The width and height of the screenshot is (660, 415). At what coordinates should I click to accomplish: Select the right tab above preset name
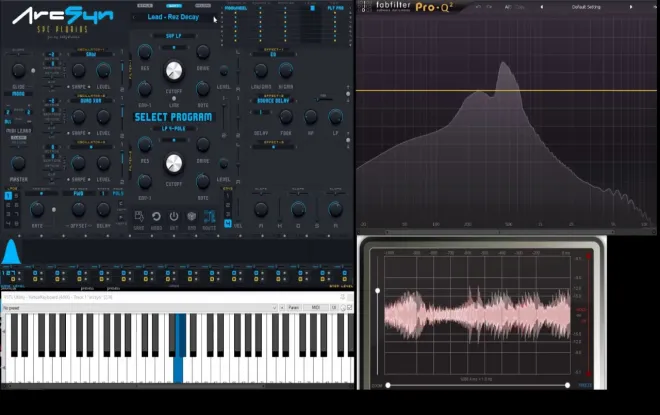203,5
